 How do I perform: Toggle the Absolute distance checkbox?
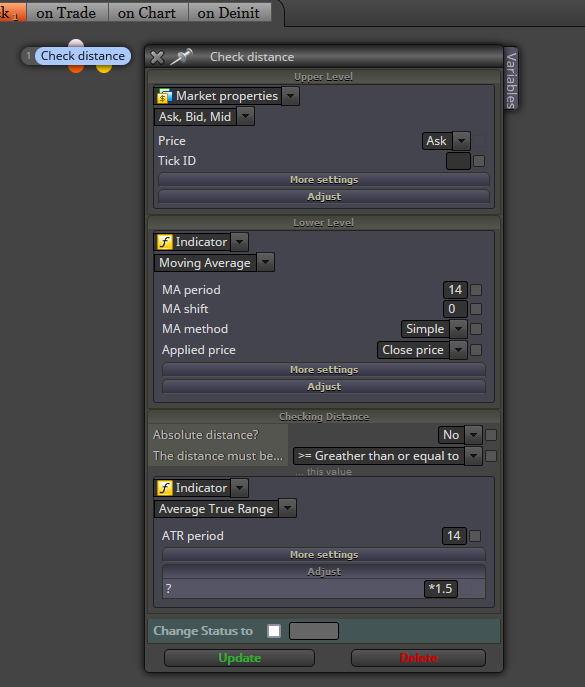click(491, 435)
